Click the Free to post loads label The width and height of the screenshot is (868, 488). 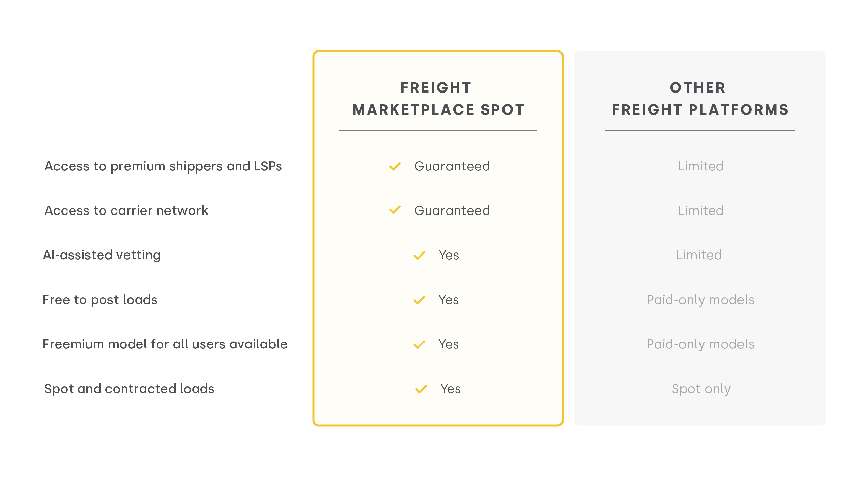click(x=100, y=300)
